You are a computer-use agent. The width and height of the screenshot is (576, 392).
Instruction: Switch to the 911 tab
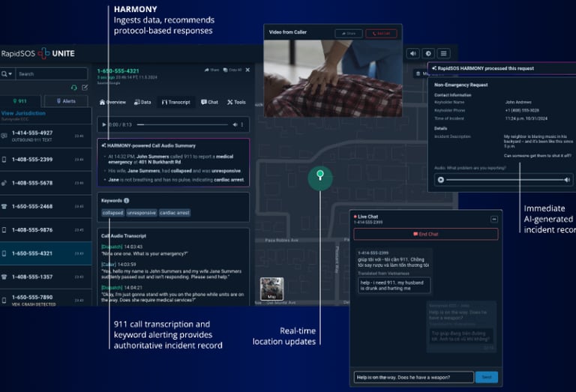pos(20,101)
